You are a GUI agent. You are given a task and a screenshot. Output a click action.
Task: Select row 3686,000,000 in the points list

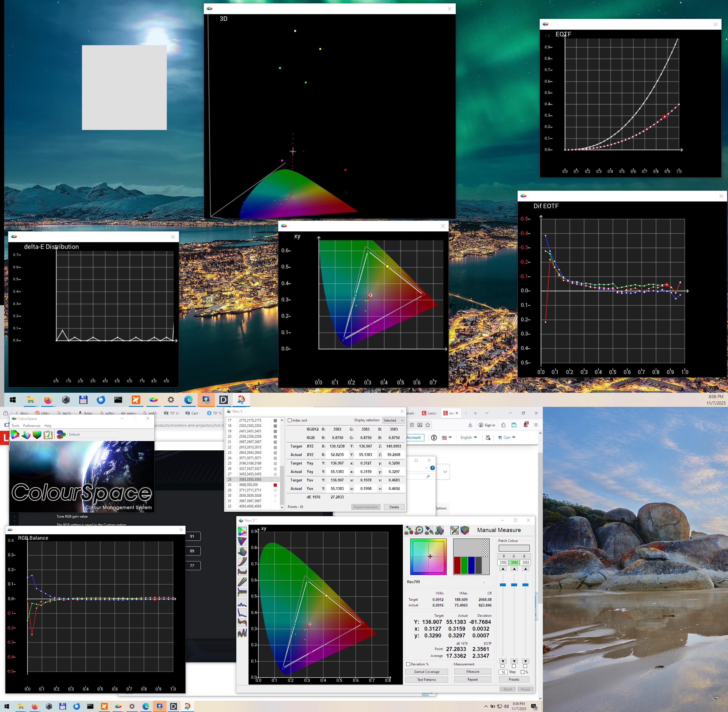point(249,485)
